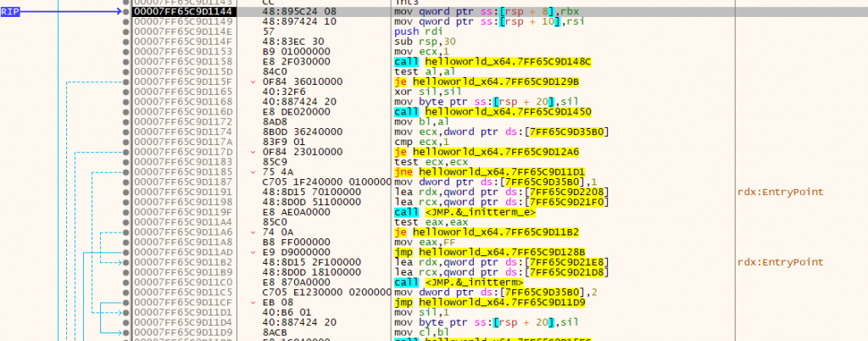Select address 00007FF65C9D1165
Viewport: 868px width, 341px height.
pos(184,92)
